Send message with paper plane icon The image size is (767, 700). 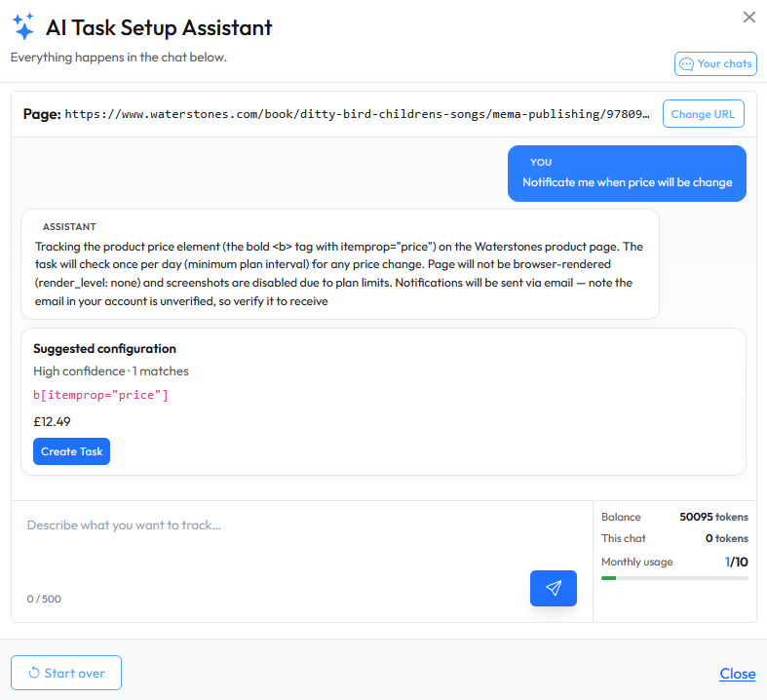pos(554,588)
